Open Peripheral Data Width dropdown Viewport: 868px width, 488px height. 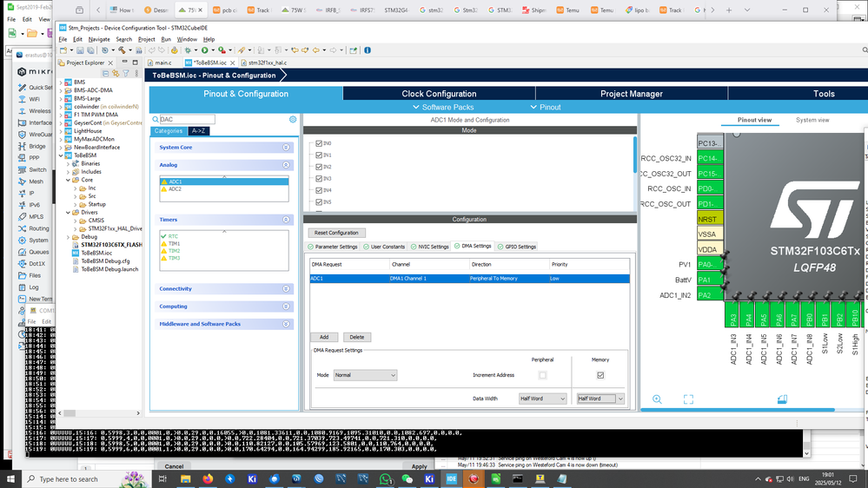coord(542,399)
